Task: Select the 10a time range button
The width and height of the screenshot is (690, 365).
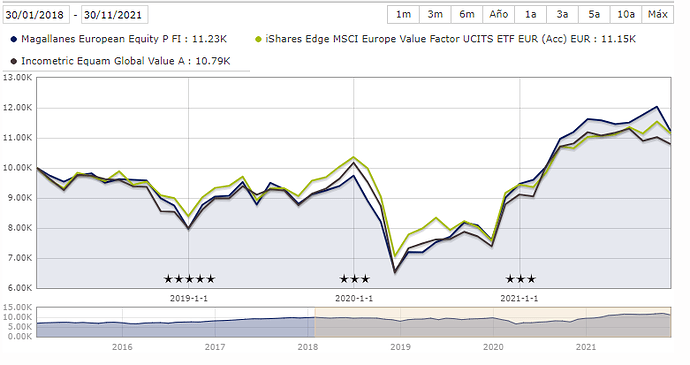Action: tap(626, 15)
